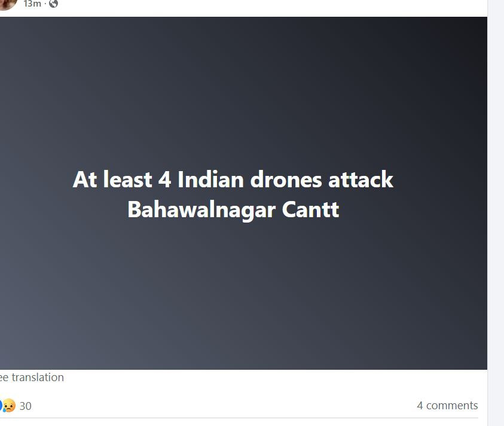
Task: Click the translation link below the post
Action: click(32, 377)
